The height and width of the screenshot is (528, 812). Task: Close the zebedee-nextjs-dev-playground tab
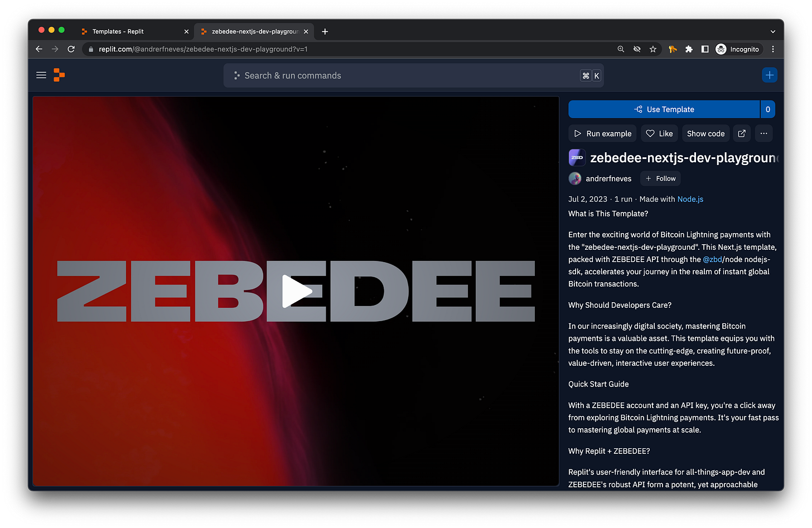[306, 32]
